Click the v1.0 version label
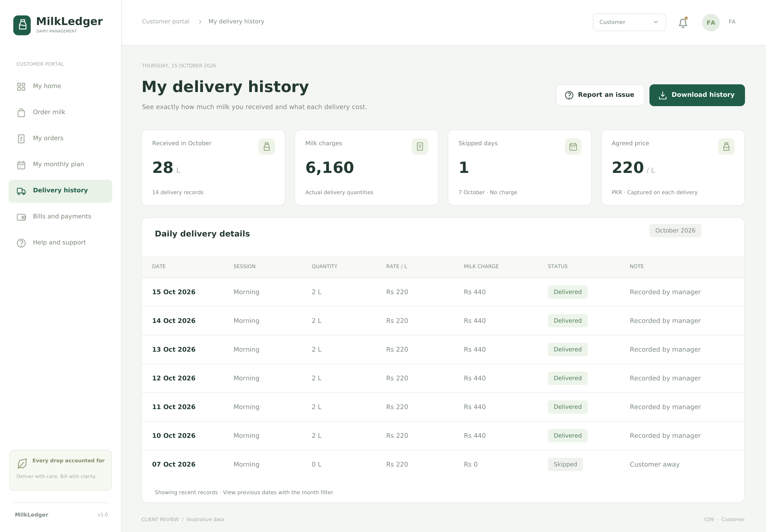766x532 pixels. click(102, 515)
